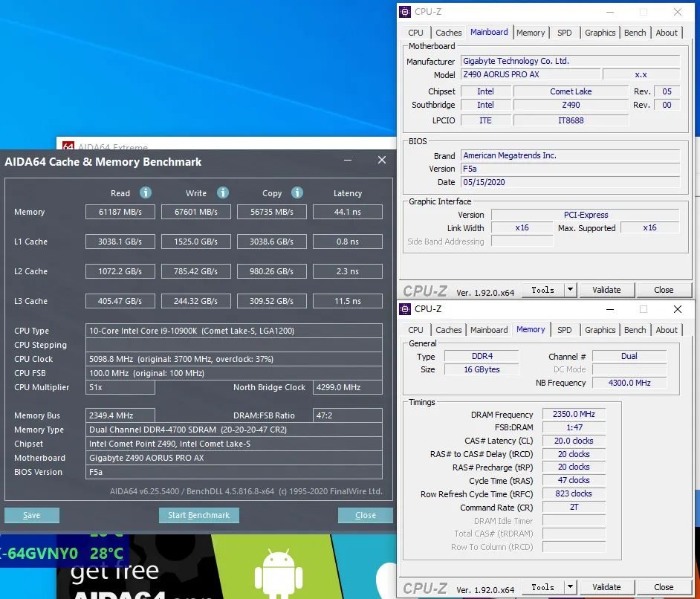700x599 pixels.
Task: Click the AIDA64 Extreme window icon behind benchmark
Action: (68, 146)
